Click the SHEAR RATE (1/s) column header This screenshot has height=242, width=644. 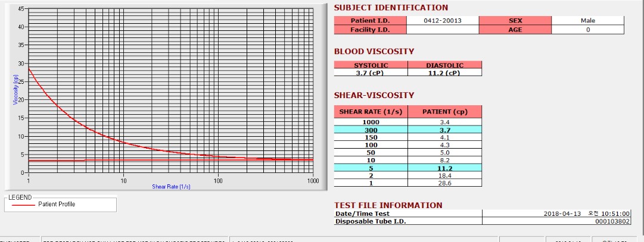371,112
